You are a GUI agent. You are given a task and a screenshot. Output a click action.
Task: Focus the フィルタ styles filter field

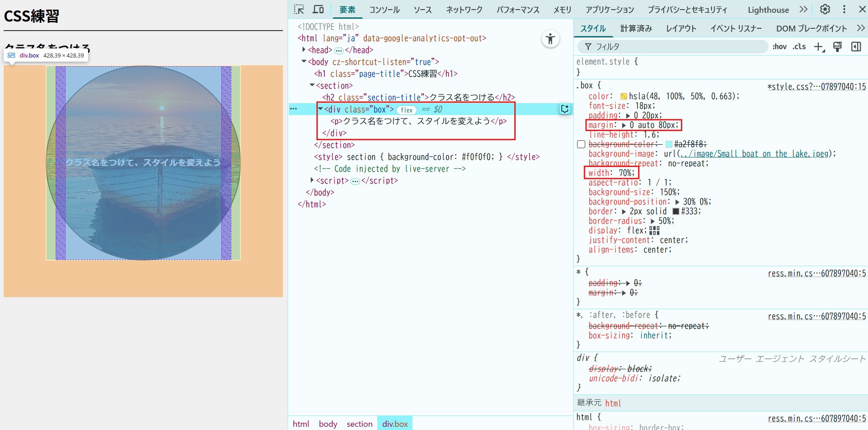click(675, 47)
